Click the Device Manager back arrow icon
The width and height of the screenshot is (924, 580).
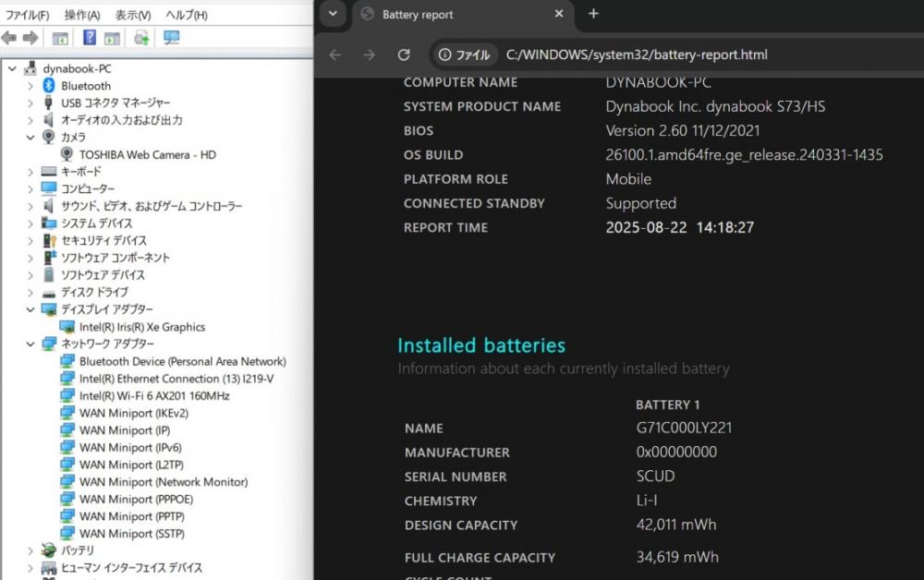[9, 38]
